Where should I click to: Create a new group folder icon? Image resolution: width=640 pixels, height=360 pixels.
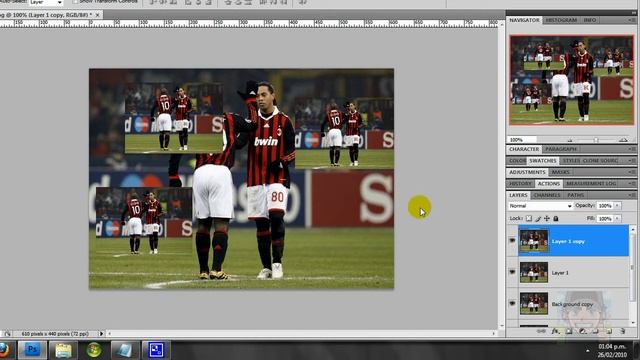(x=596, y=331)
